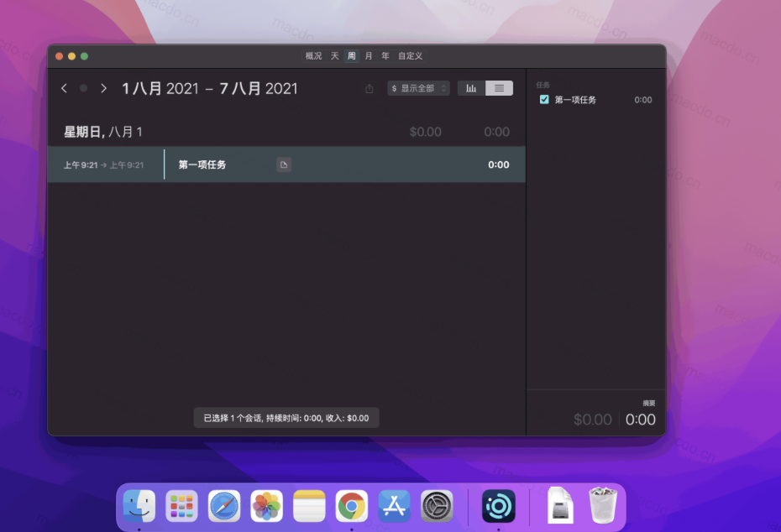Viewport: 781px width, 532px height.
Task: Click the next week arrow
Action: coord(103,87)
